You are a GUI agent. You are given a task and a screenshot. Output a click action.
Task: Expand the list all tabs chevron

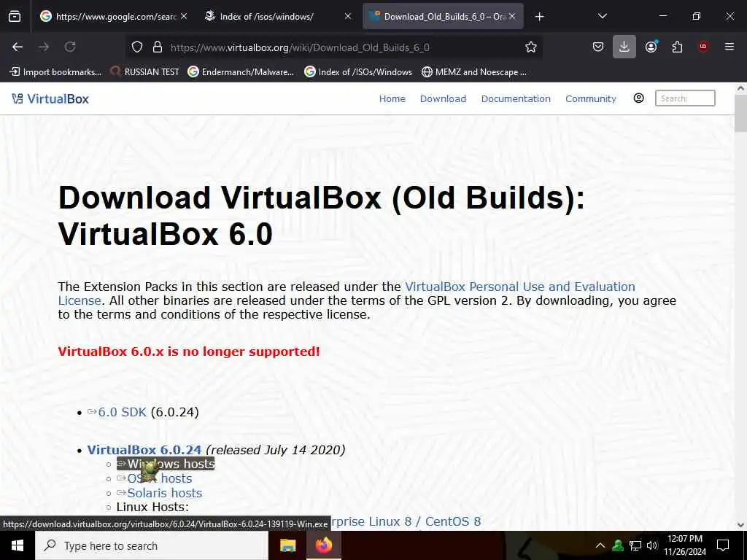point(602,17)
